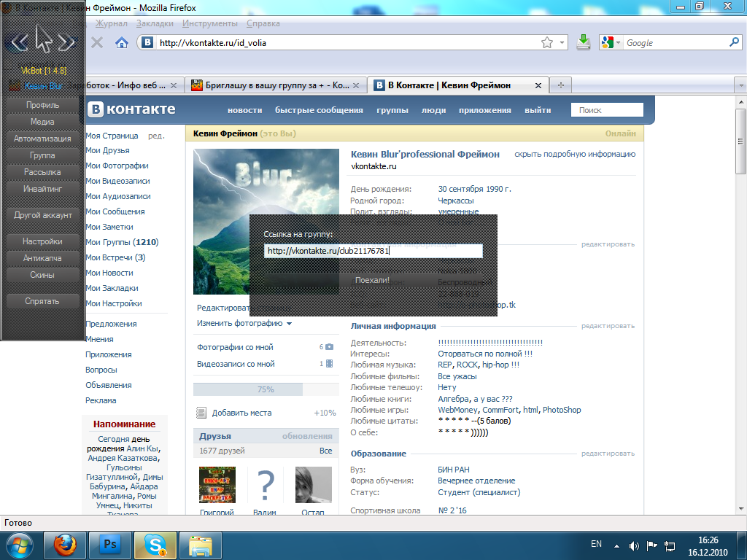Click the ВКонтакте logo in the header
The height and width of the screenshot is (560, 747).
[132, 109]
